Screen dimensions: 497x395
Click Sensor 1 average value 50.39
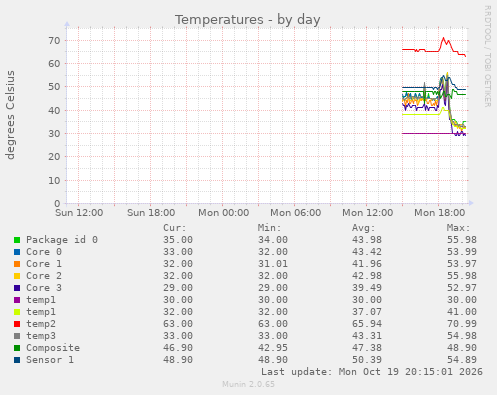367,360
